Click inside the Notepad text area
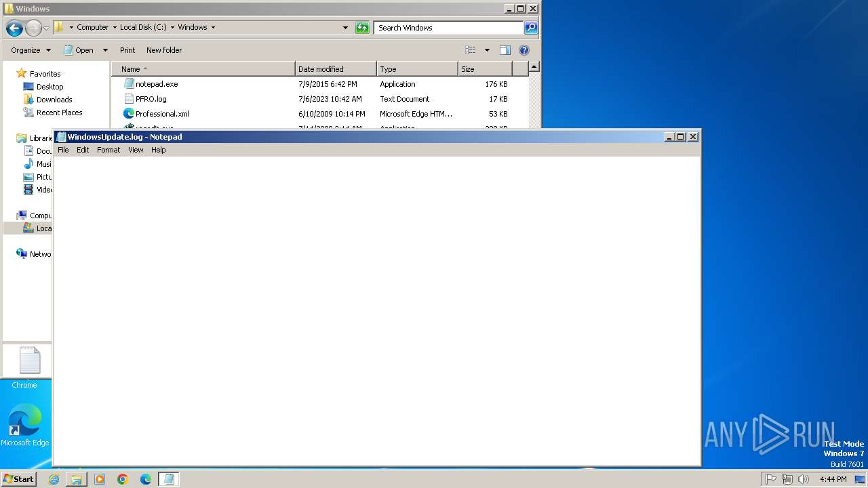Screen dimensions: 868x488 tap(376, 310)
